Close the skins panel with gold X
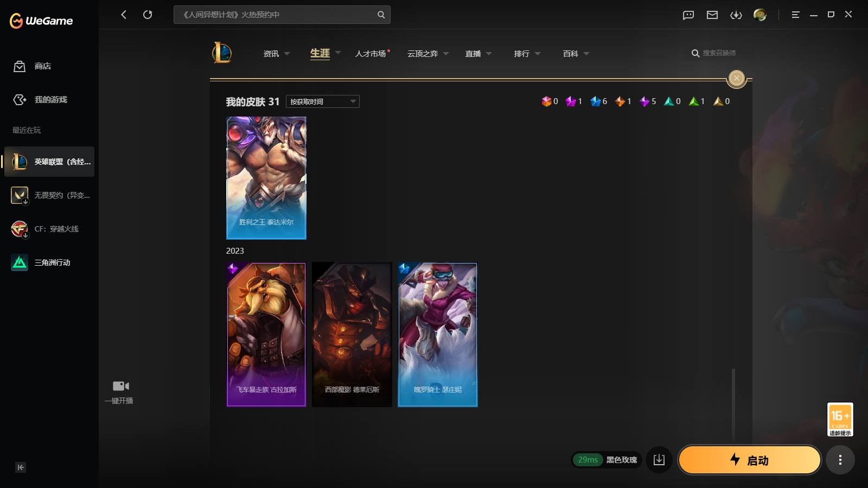868x488 pixels. click(x=736, y=78)
